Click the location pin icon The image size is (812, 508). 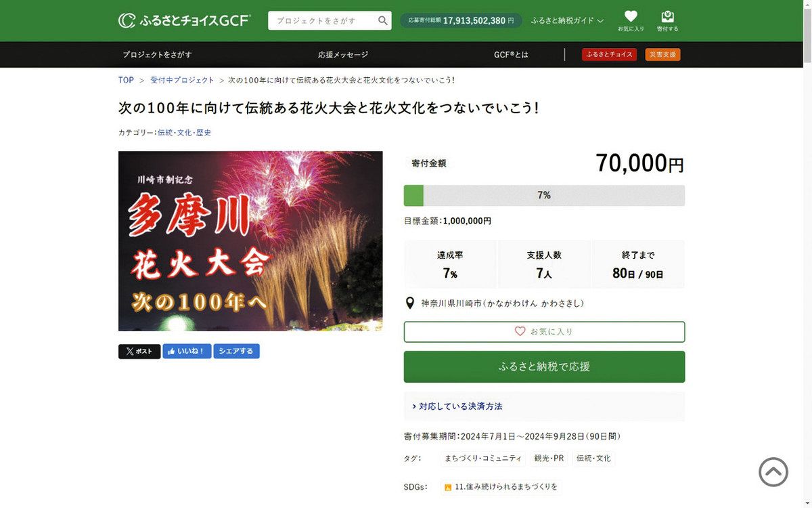pyautogui.click(x=409, y=303)
